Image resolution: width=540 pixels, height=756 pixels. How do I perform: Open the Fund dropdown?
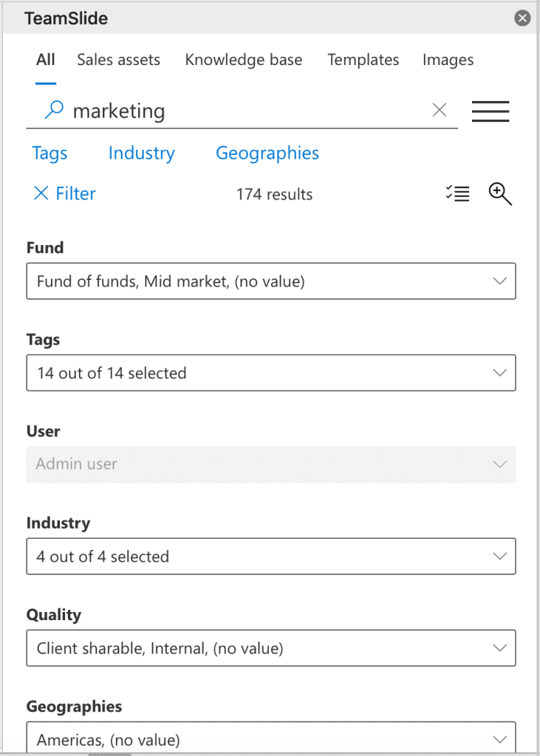coord(271,281)
